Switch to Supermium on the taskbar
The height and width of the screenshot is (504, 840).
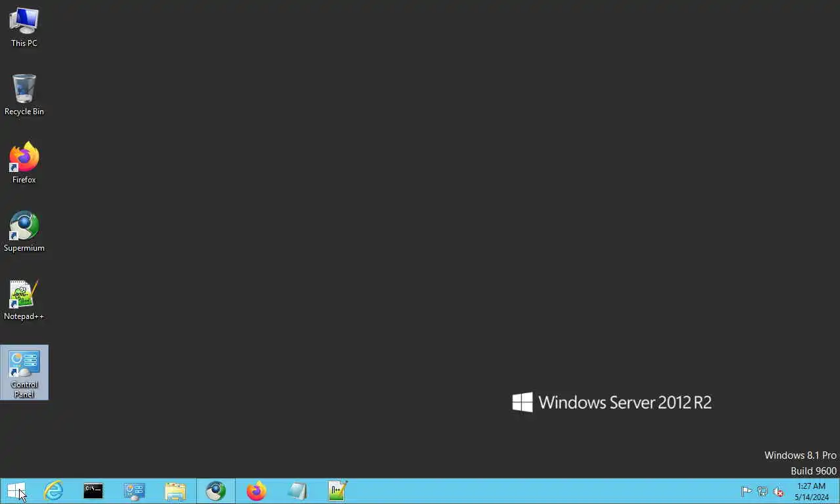point(216,491)
